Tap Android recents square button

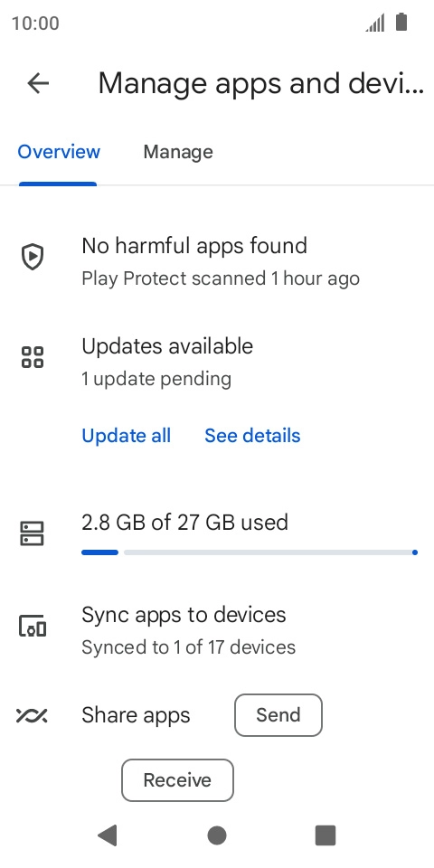click(x=325, y=835)
